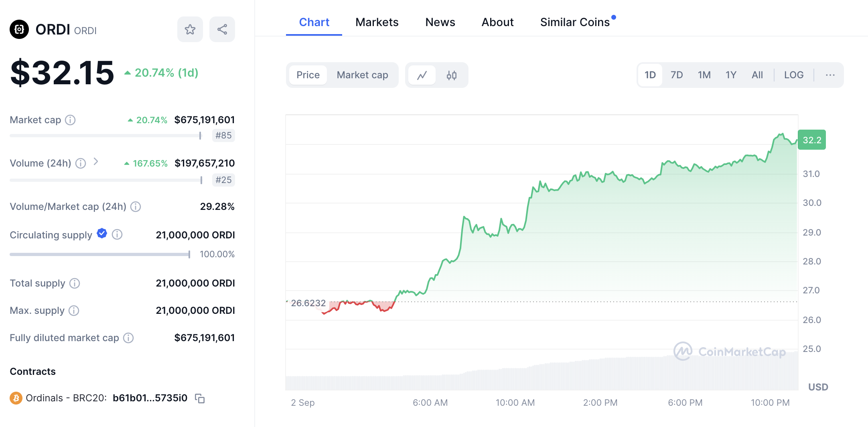Select the 1Y time range
Viewport: 868px width, 427px height.
click(731, 75)
